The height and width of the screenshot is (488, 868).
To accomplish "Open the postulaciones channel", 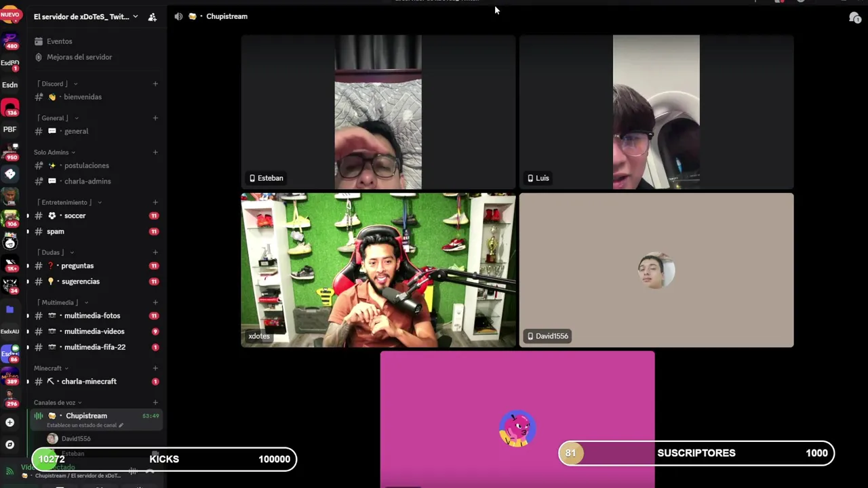I will [x=96, y=165].
